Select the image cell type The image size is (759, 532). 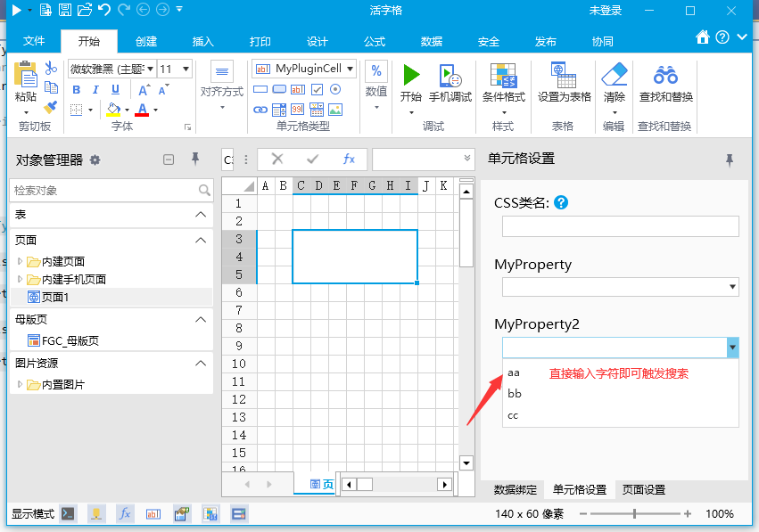coord(335,110)
